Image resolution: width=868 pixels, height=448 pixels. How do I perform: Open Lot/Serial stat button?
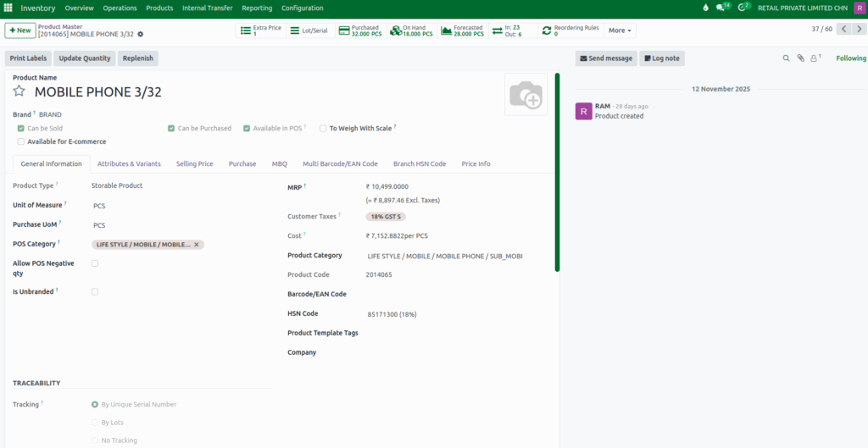[x=310, y=30]
